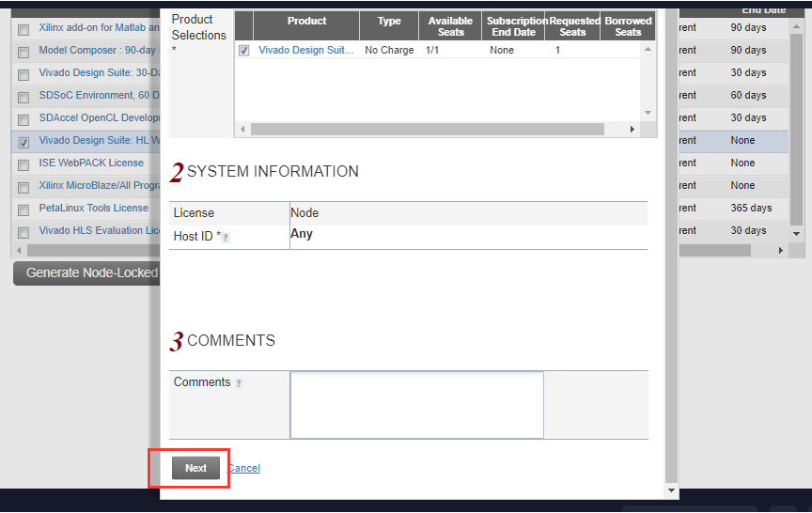Click the Borrowed Seats column header
This screenshot has height=513, width=812.
[x=628, y=26]
